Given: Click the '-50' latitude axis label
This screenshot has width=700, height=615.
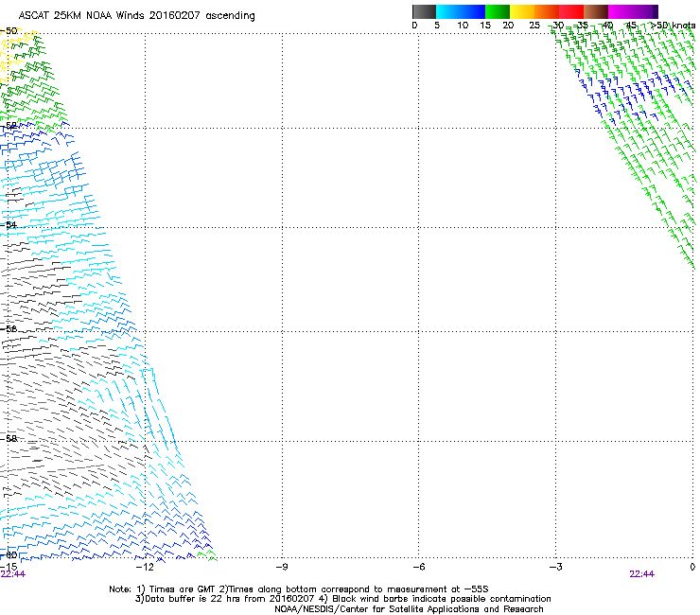Looking at the screenshot, I should click(x=9, y=31).
